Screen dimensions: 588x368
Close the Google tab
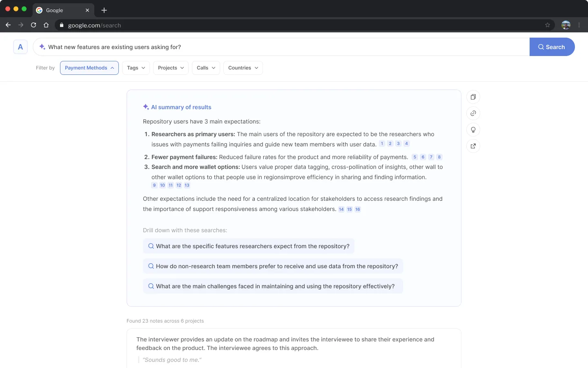point(87,10)
